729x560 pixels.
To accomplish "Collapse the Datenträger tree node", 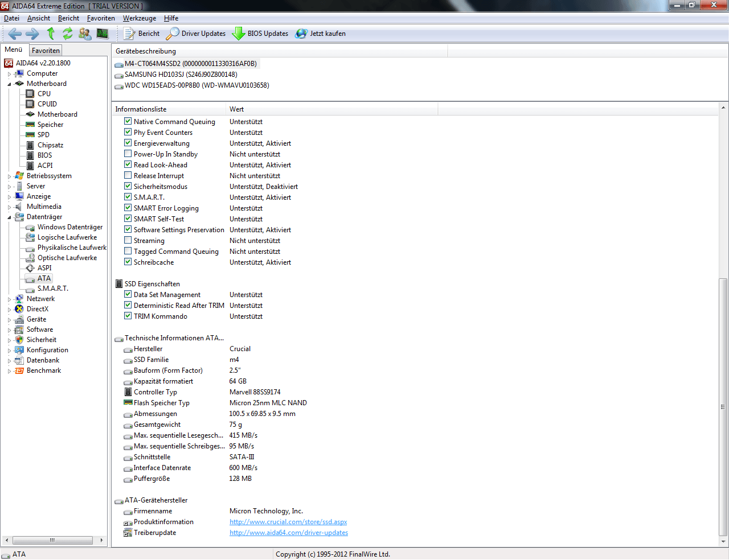I will click(9, 217).
